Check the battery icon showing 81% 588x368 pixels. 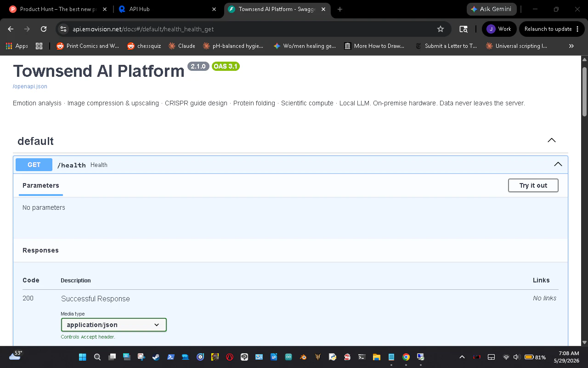(x=535, y=357)
